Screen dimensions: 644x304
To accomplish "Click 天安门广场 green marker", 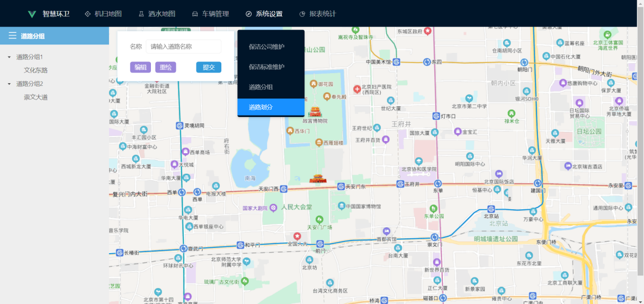I will (x=319, y=219).
